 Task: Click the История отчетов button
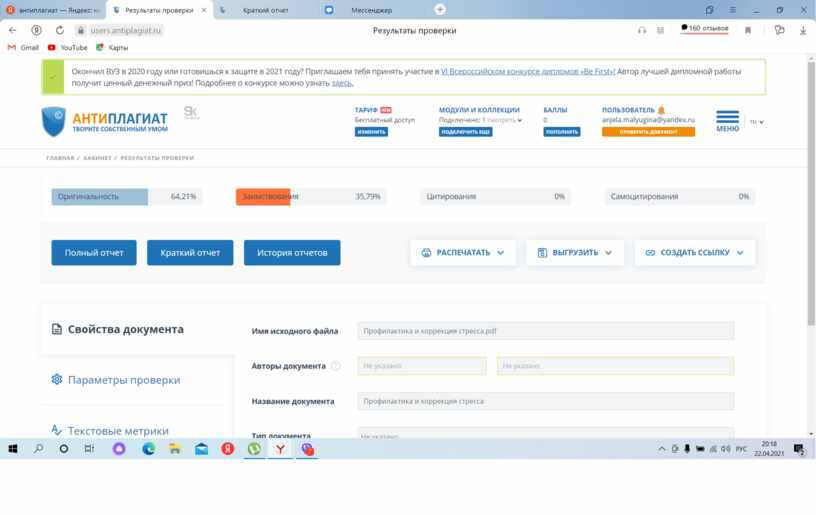tap(292, 253)
